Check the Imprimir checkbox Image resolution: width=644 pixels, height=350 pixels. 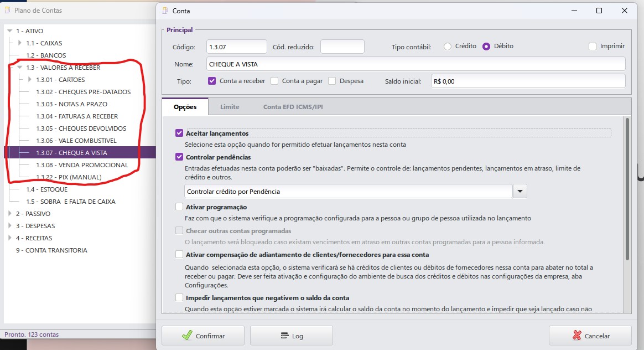pyautogui.click(x=593, y=47)
